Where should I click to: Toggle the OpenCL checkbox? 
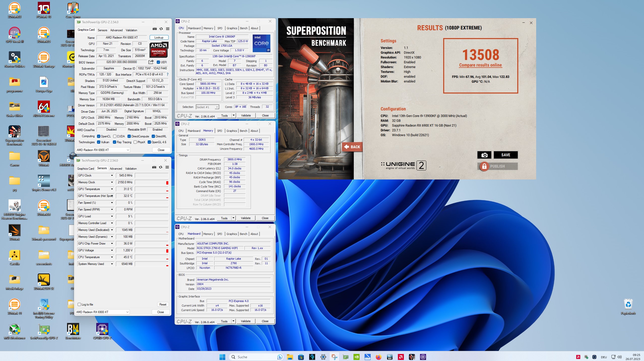[99, 136]
